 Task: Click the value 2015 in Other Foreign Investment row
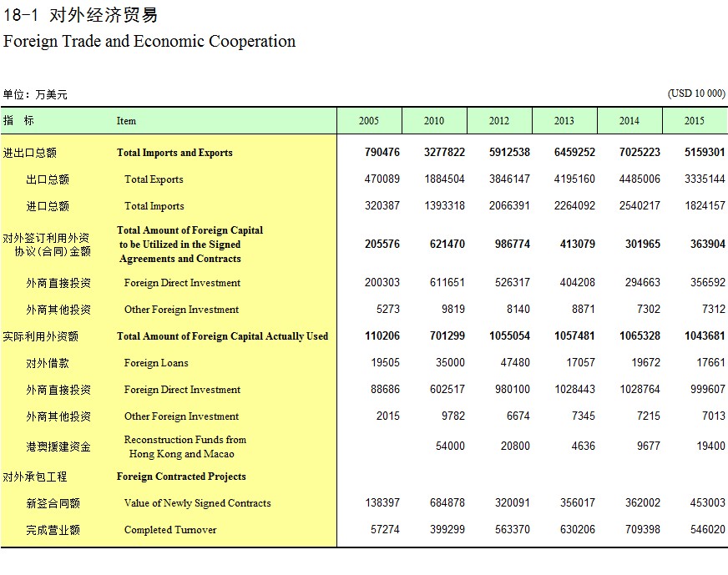pos(387,416)
